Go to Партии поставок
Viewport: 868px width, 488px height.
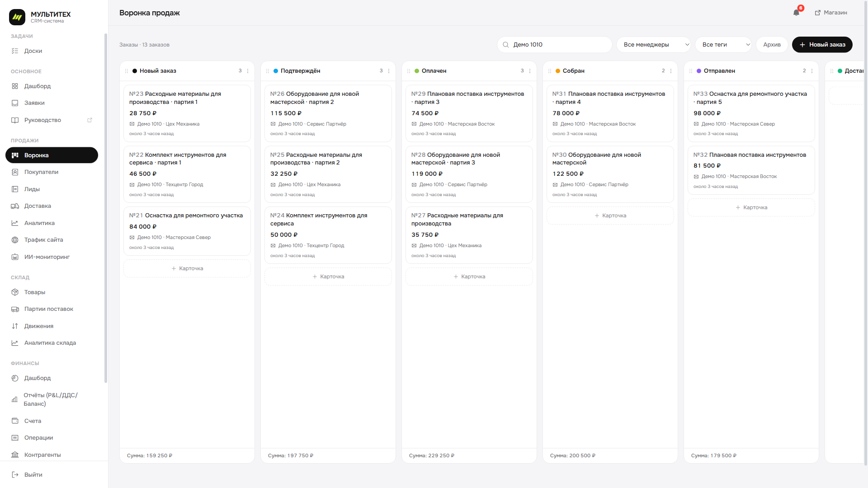point(52,309)
